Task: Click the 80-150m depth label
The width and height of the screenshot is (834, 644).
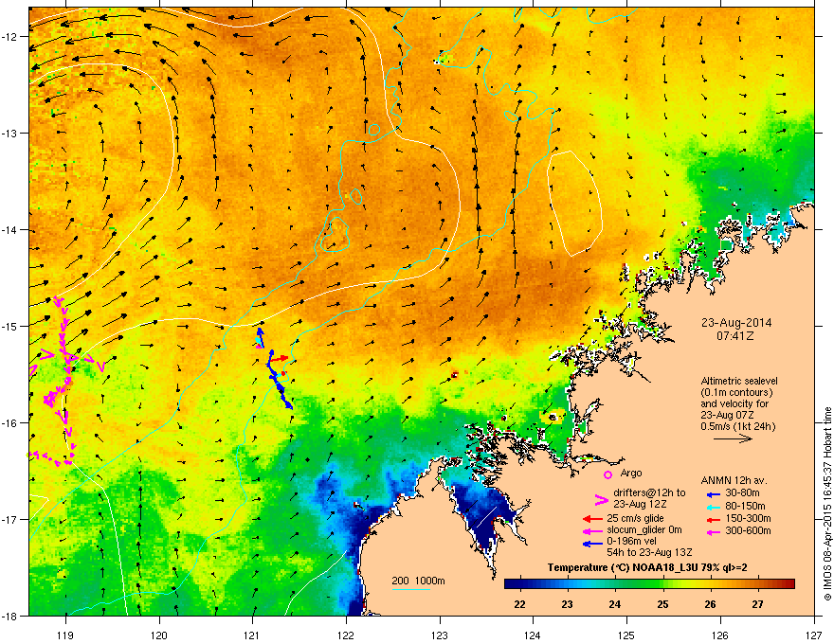Action: tap(745, 506)
